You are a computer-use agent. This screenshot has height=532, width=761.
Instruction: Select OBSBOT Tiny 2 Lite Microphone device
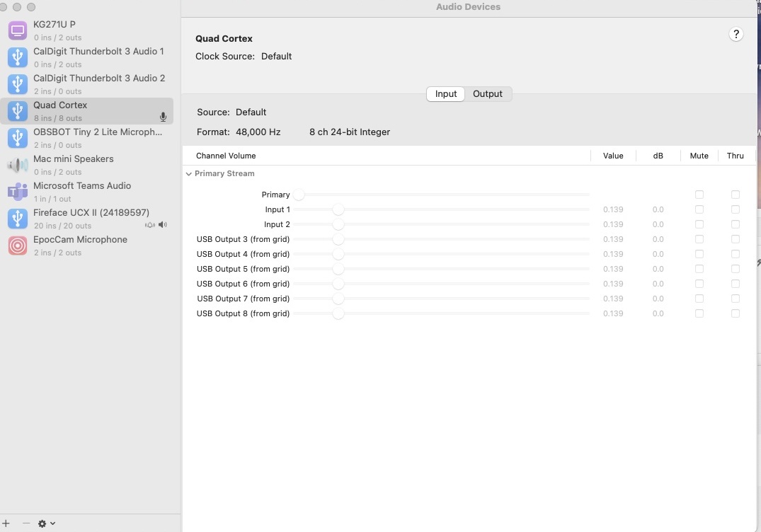click(87, 138)
